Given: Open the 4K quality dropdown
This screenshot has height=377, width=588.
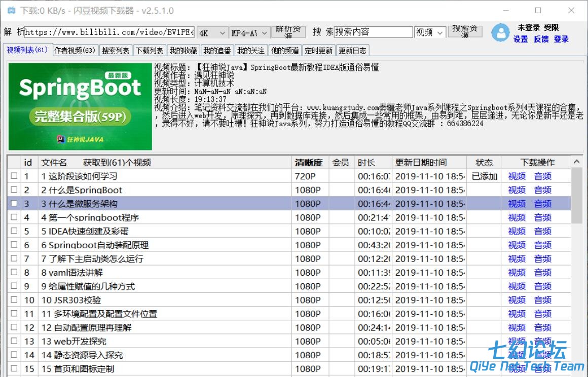Looking at the screenshot, I should coord(212,33).
